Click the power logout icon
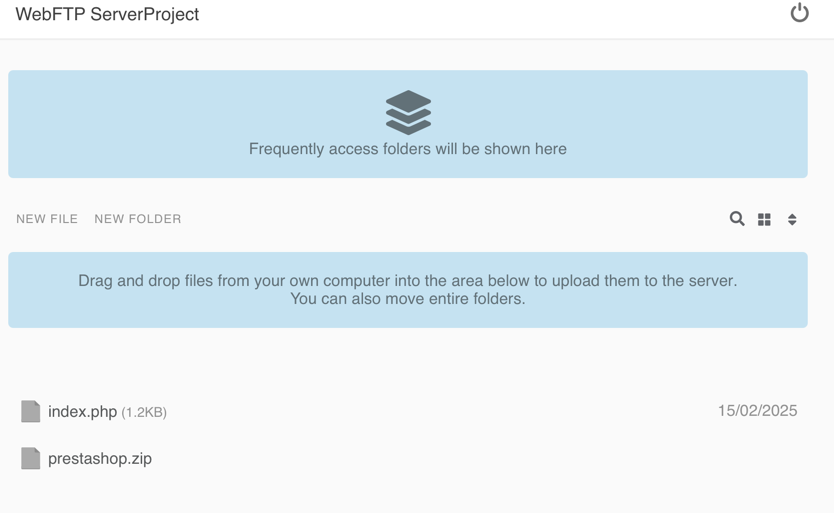834x513 pixels. pos(799,13)
